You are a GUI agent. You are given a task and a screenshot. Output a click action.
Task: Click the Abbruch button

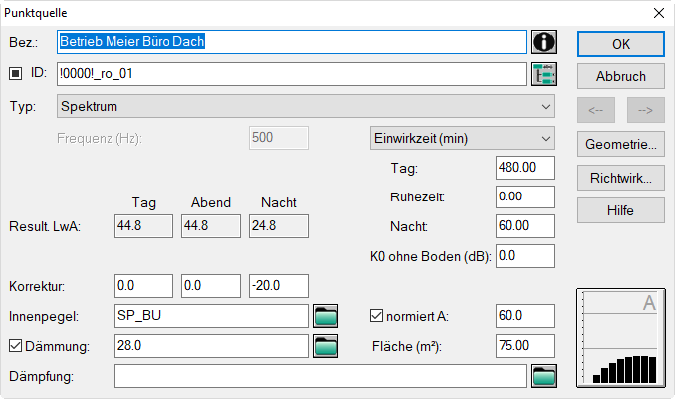pos(621,76)
